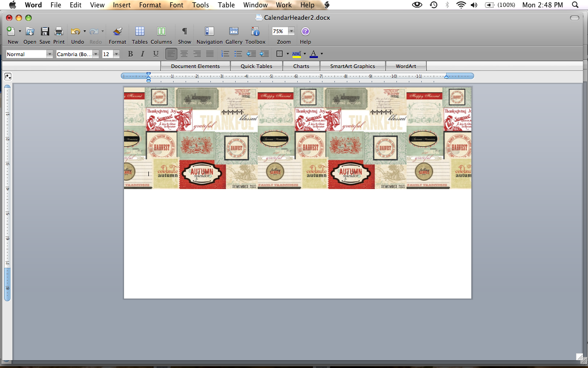This screenshot has width=588, height=368.
Task: Open SmartArt Graphics tab
Action: 352,66
